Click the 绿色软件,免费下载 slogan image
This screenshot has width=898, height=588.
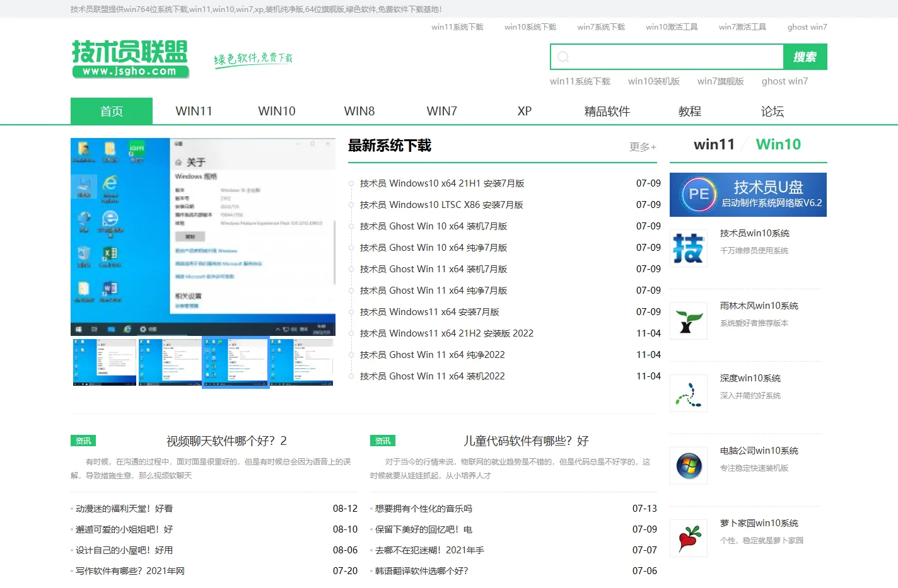(254, 59)
